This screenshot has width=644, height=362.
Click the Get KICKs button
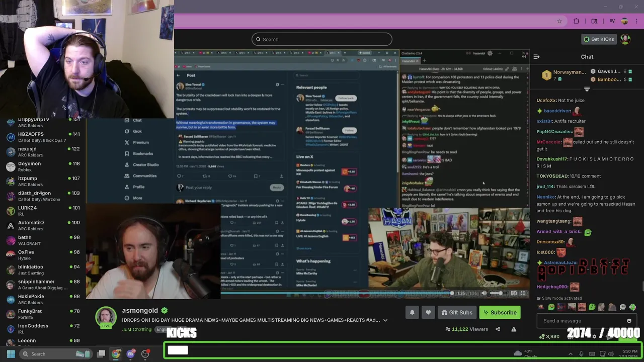[599, 39]
